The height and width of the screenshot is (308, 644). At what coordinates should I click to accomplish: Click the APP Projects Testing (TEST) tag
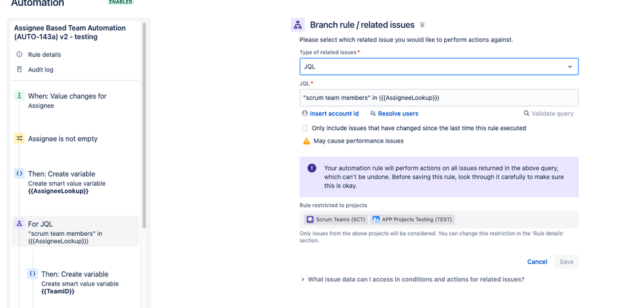(413, 219)
